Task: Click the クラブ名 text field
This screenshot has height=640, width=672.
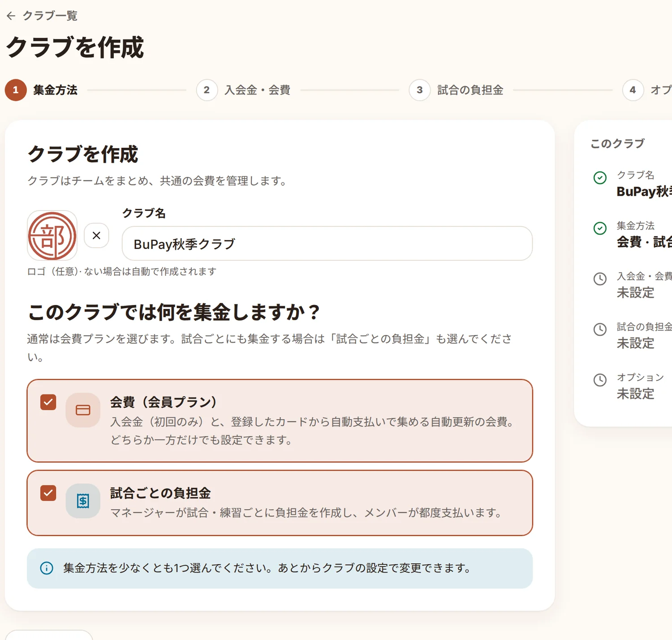Action: [327, 244]
